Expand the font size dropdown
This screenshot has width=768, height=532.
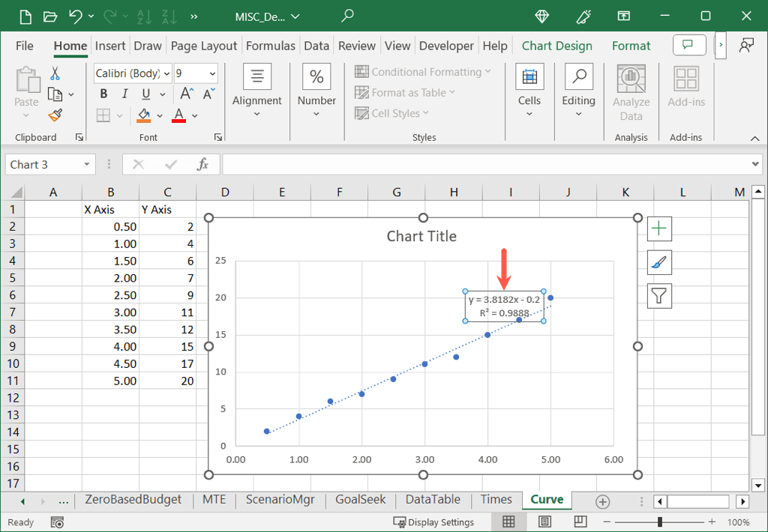tap(212, 73)
